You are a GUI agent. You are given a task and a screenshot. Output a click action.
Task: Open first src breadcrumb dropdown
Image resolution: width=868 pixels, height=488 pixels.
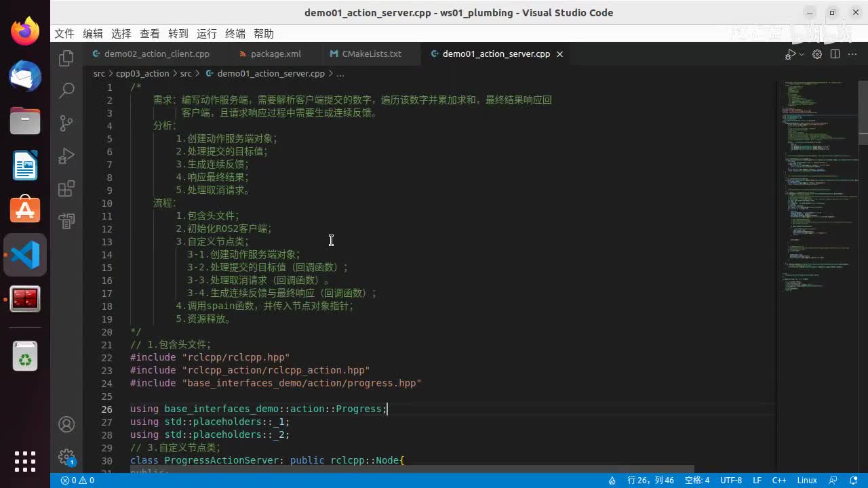(99, 73)
